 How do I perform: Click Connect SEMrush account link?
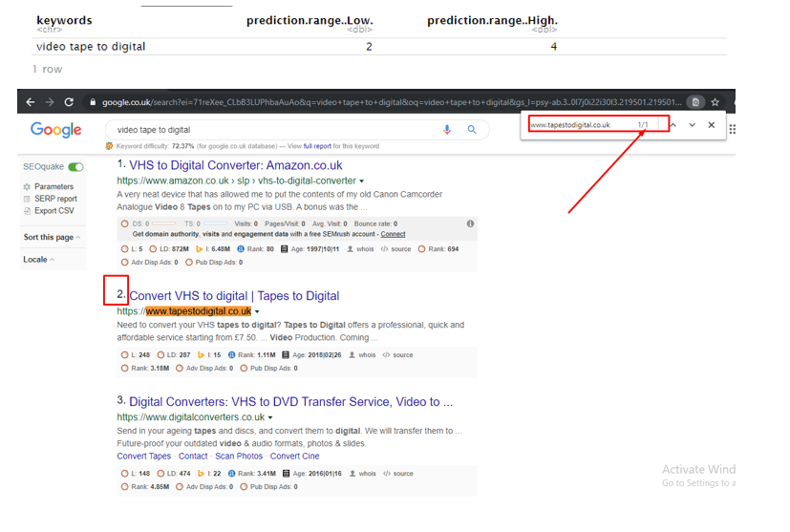pos(393,234)
